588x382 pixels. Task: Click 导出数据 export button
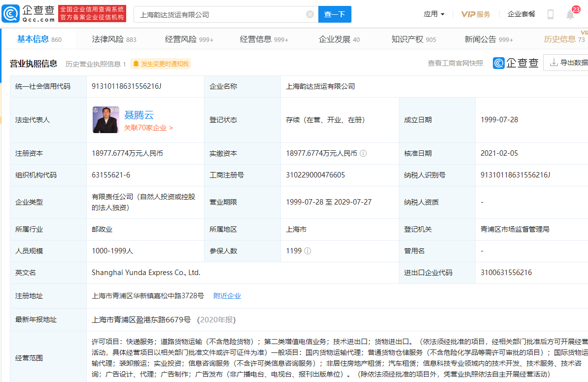[566, 63]
